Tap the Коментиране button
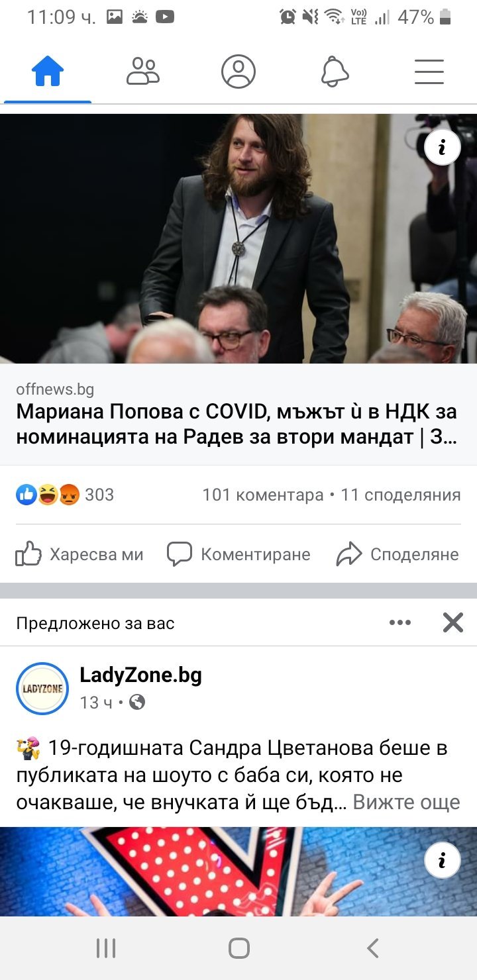The image size is (477, 980). click(x=238, y=554)
